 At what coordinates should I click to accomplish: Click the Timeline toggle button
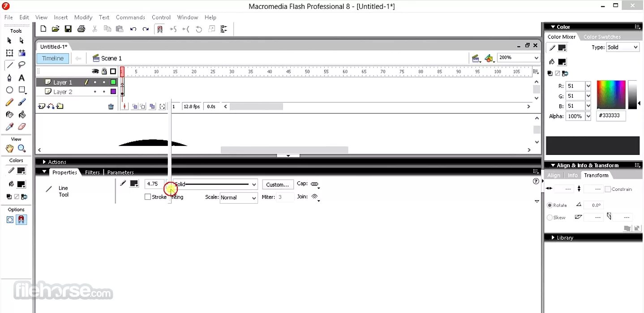coord(53,58)
